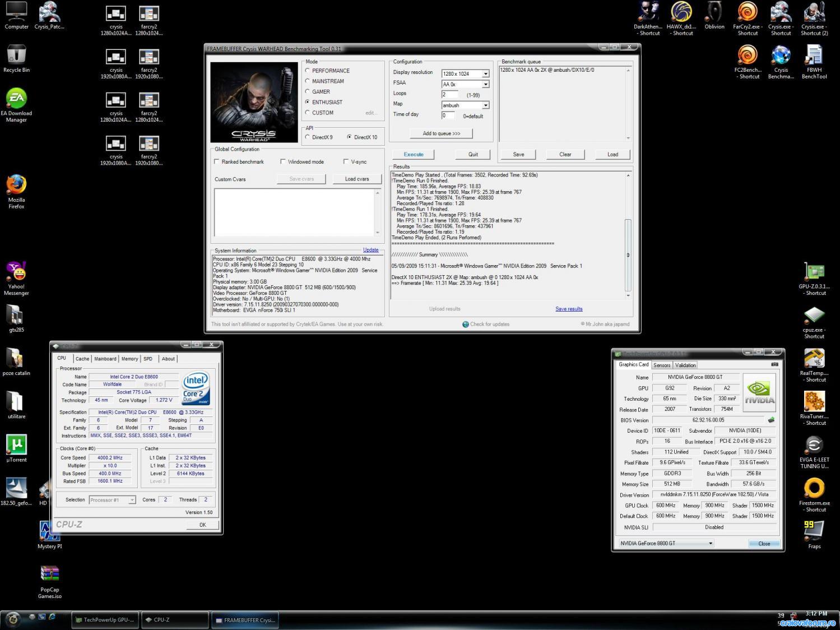Switch to GPU-Z Sensors tab

(662, 365)
